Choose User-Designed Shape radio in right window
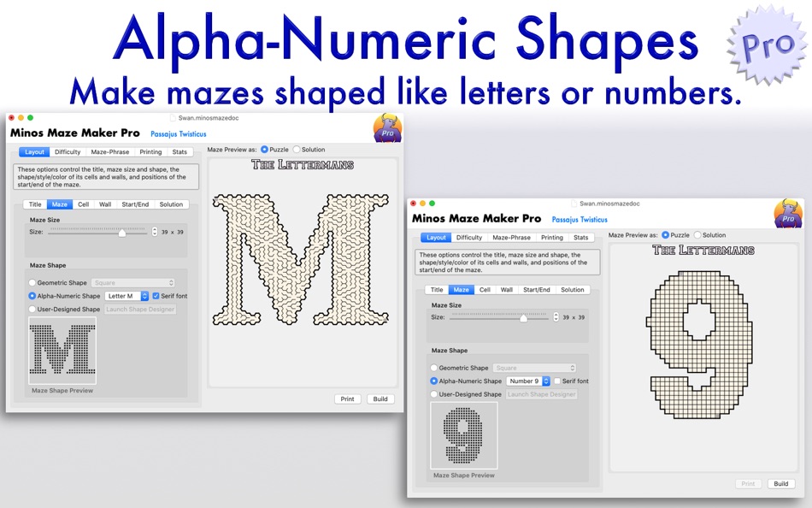The height and width of the screenshot is (508, 812). tap(434, 394)
